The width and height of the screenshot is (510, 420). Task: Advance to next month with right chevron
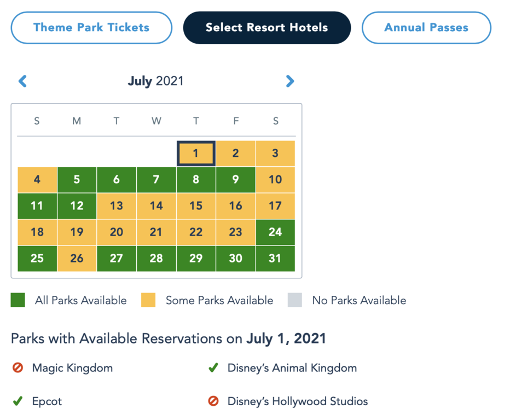290,81
